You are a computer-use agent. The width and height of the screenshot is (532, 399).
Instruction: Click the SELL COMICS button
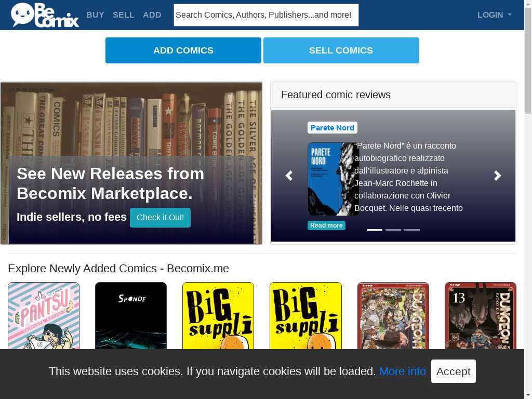(341, 50)
